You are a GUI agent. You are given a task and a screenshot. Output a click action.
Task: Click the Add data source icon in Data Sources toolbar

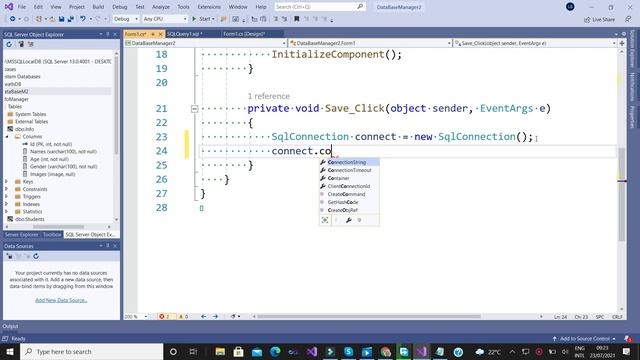pos(9,256)
